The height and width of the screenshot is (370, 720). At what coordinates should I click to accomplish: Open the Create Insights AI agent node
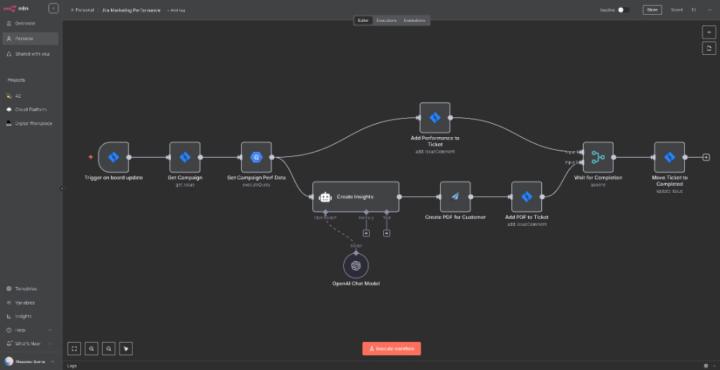click(355, 196)
